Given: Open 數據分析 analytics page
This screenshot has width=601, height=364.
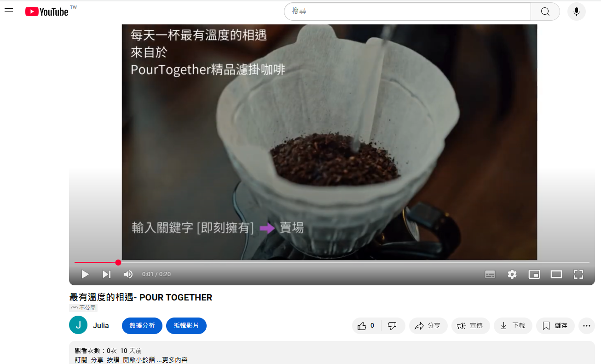Looking at the screenshot, I should coord(142,326).
